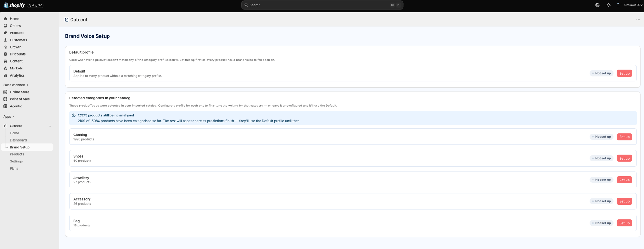Click the pin dot next to Catecut

click(50, 126)
